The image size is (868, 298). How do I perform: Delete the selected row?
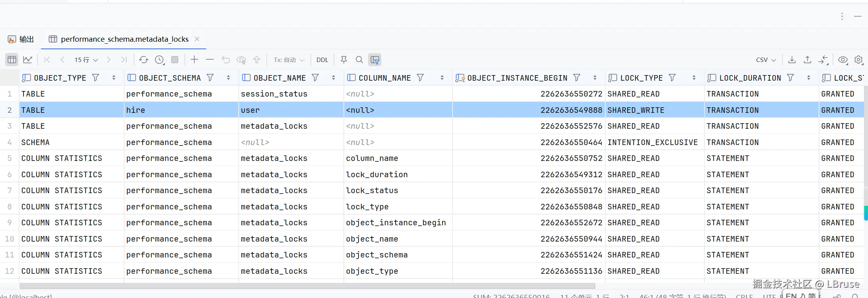[210, 60]
